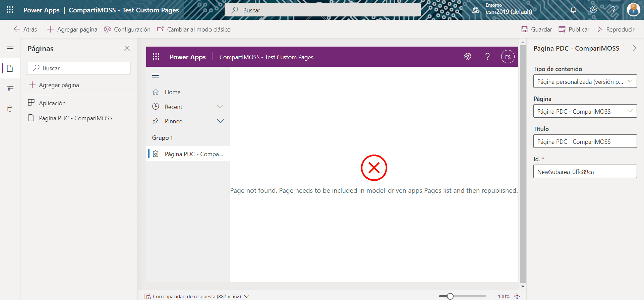Toggle left rail hamburger menu
644x300 pixels.
pos(10,49)
